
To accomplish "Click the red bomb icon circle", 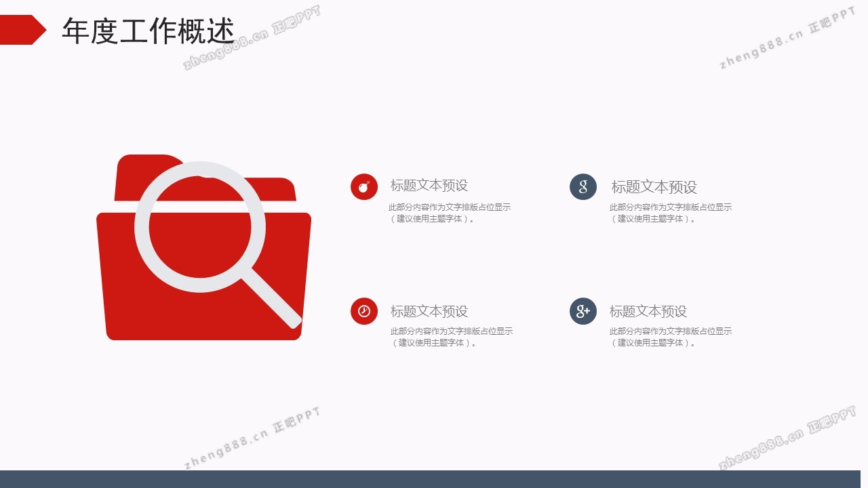I will (364, 186).
